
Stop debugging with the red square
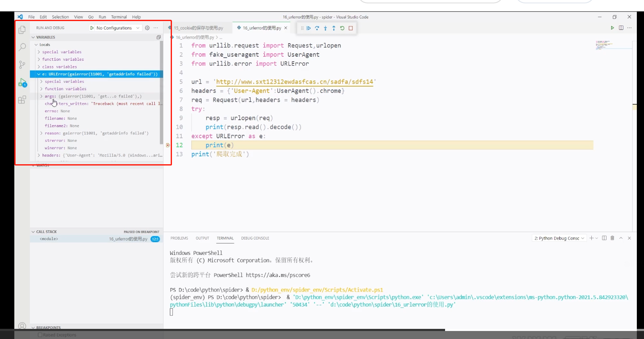pyautogui.click(x=351, y=28)
